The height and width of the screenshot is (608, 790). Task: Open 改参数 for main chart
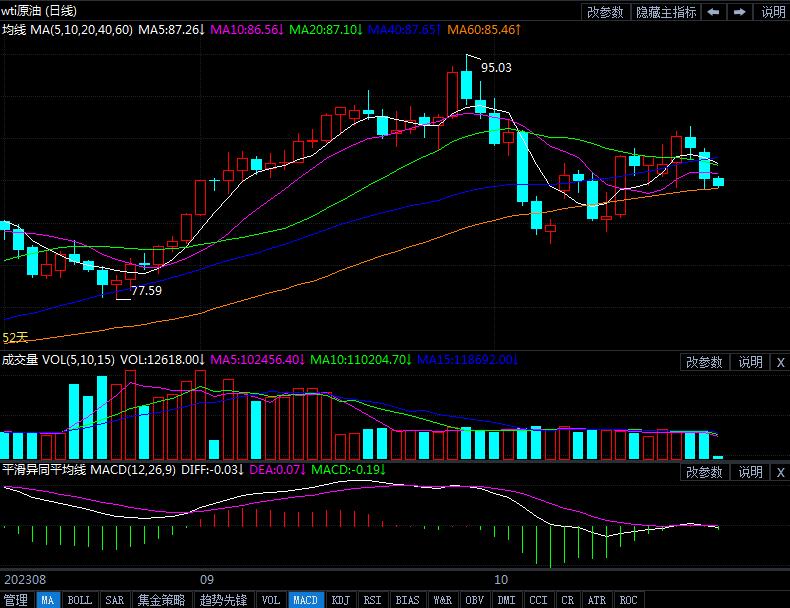605,12
